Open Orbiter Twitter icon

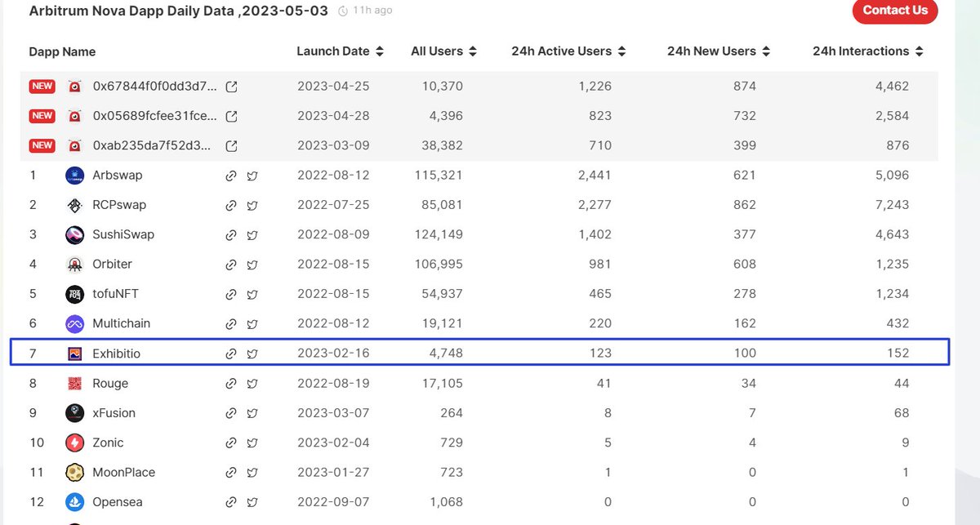pos(252,265)
